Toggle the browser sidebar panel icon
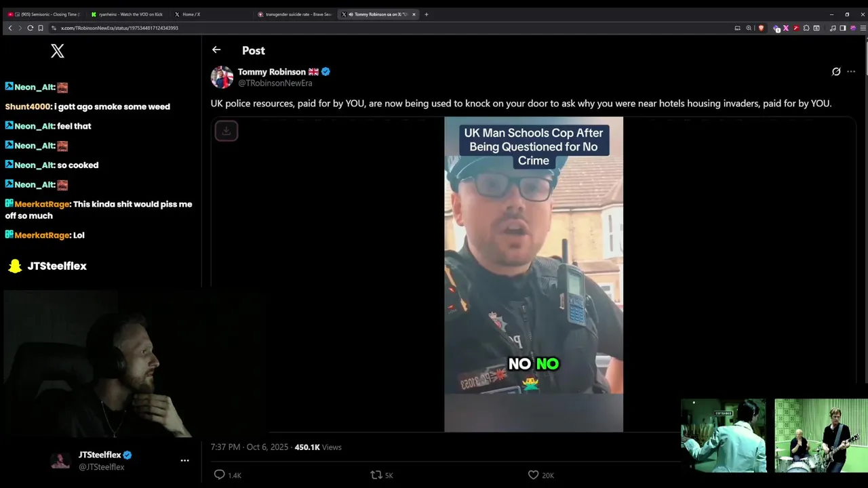This screenshot has width=868, height=488. [x=843, y=28]
